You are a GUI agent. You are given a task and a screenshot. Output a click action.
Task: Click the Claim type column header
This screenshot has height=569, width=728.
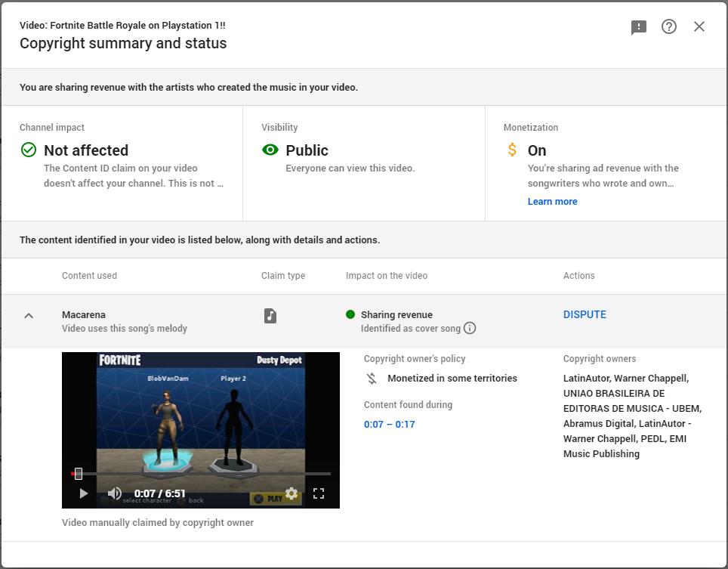click(x=282, y=276)
